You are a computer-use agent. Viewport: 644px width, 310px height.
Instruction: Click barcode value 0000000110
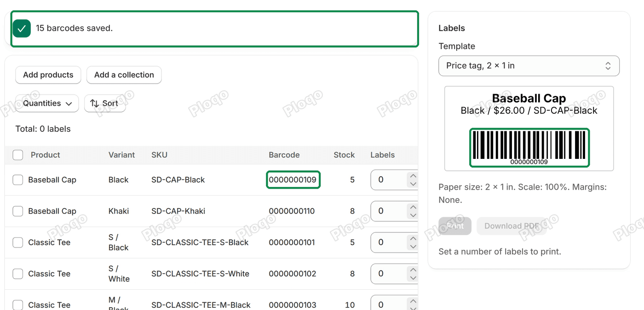coord(292,211)
